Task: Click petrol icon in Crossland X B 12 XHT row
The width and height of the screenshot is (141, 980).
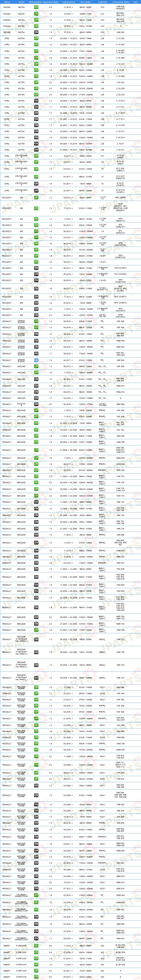Action: (x=36, y=177)
